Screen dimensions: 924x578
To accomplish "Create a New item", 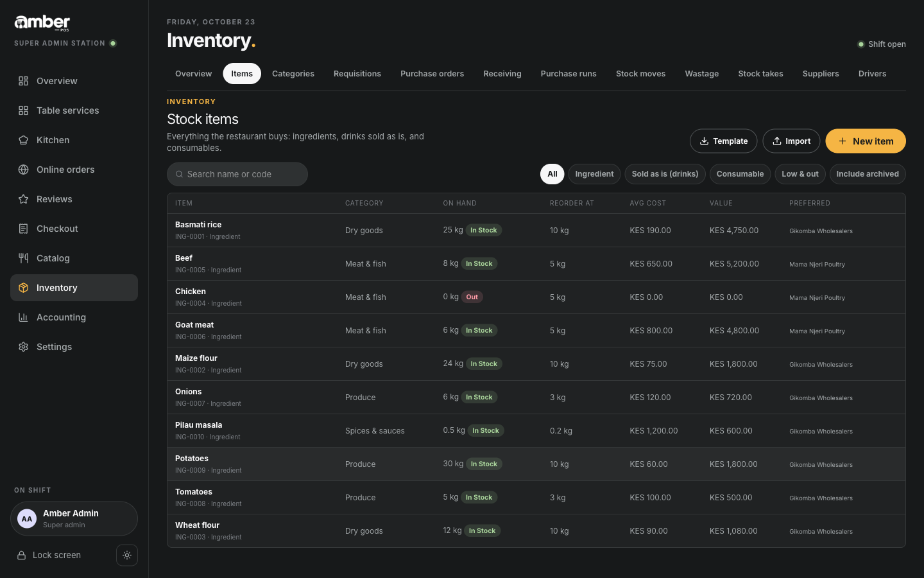I will 865,141.
